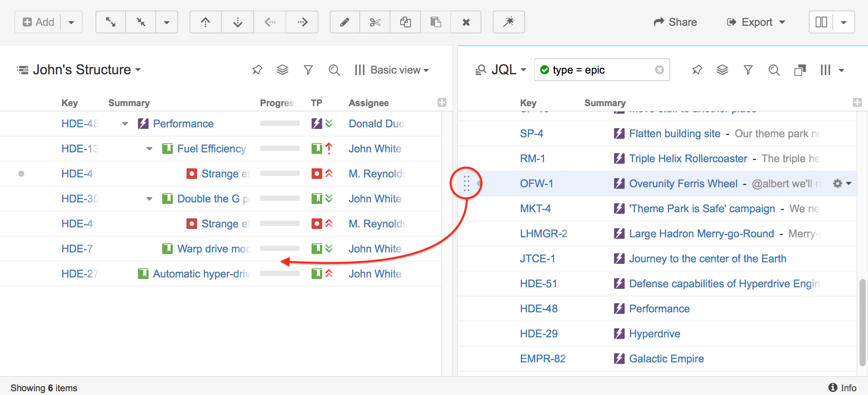Image resolution: width=868 pixels, height=395 pixels.
Task: Toggle the side-by-side panel layout button
Action: point(821,22)
